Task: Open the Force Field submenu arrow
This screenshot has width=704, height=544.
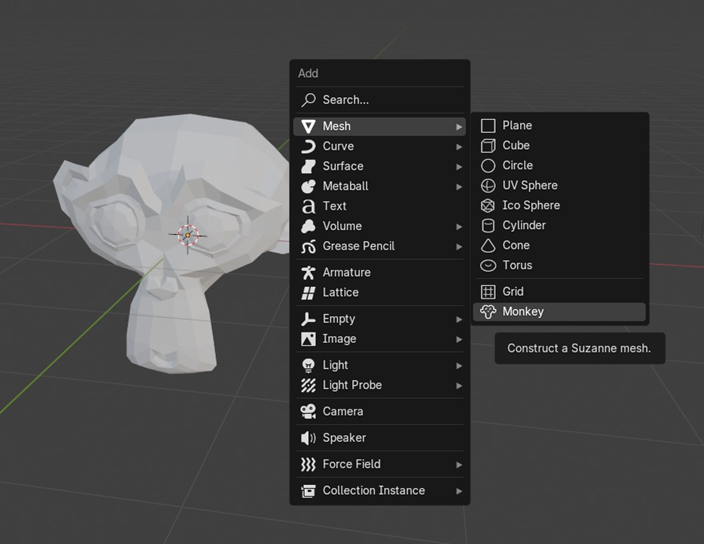Action: [x=459, y=465]
